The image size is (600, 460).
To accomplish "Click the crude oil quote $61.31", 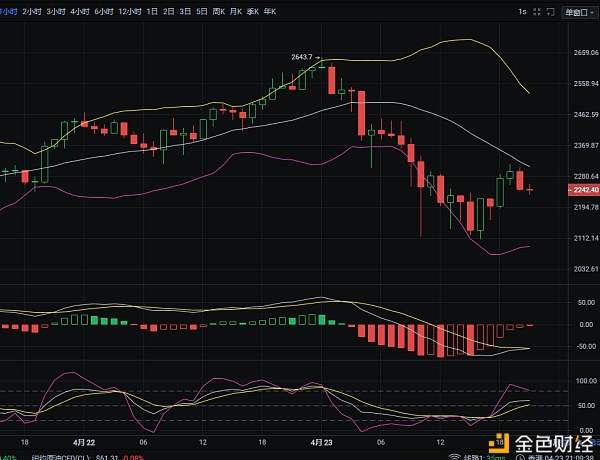I will point(106,458).
